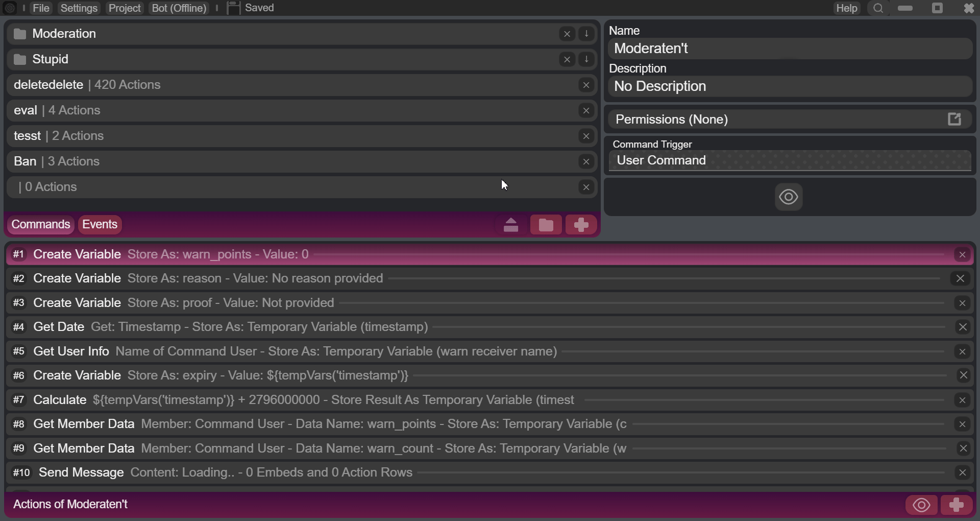Screen dimensions: 980x521
Task: Click the Permissions external-link icon
Action: pos(954,119)
